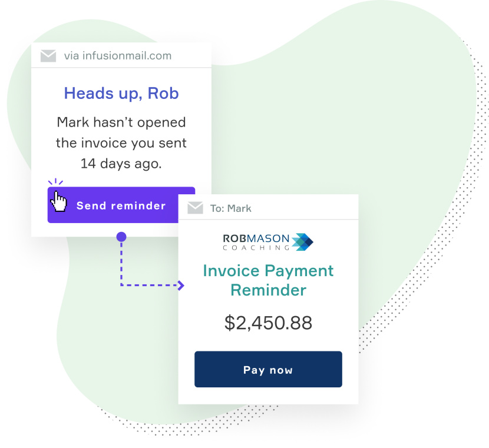Click the Send reminder button
The width and height of the screenshot is (489, 448).
[113, 205]
